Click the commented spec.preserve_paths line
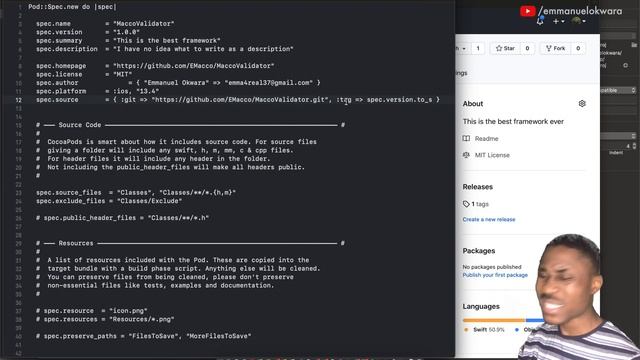640x360 pixels. [x=144, y=336]
